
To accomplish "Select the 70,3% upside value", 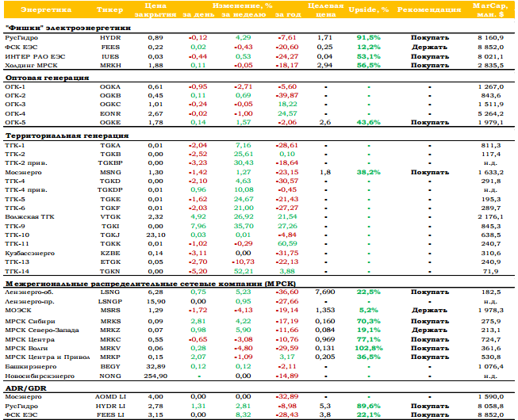I will pos(369,321).
